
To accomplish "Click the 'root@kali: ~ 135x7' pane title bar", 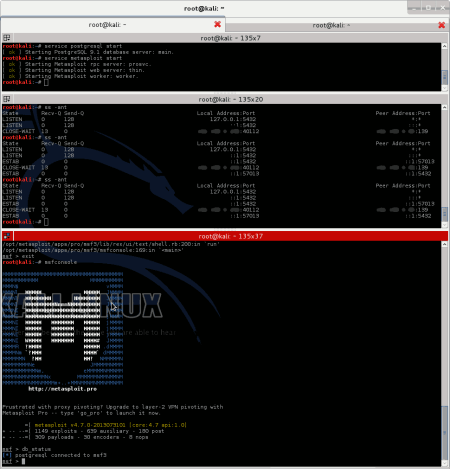I will 230,38.
